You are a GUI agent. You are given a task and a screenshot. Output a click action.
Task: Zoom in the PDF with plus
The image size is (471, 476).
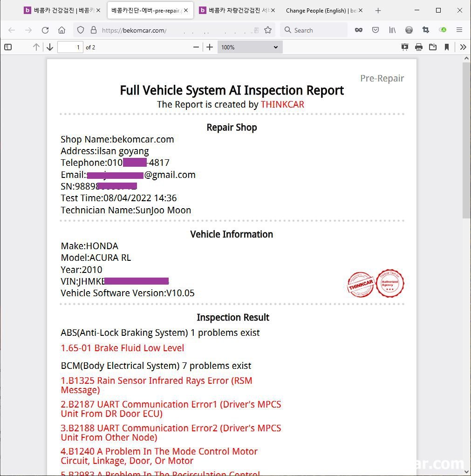[x=210, y=47]
